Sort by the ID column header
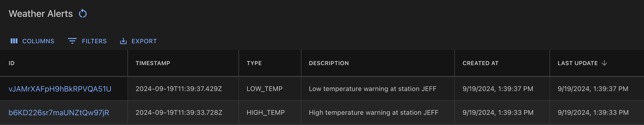The image size is (644, 125). click(x=11, y=63)
